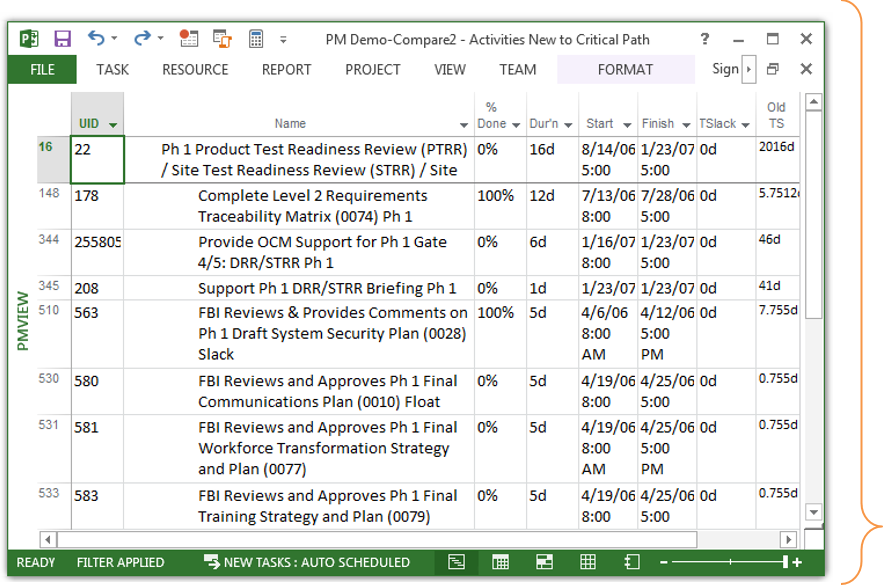The height and width of the screenshot is (587, 885).
Task: Switch to the PROJECT ribbon tab
Action: 373,69
